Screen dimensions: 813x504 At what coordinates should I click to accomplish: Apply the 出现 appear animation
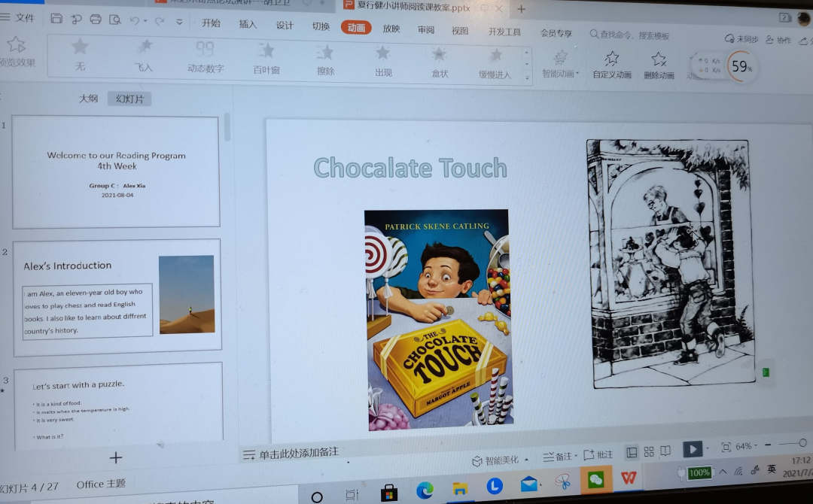click(x=383, y=62)
